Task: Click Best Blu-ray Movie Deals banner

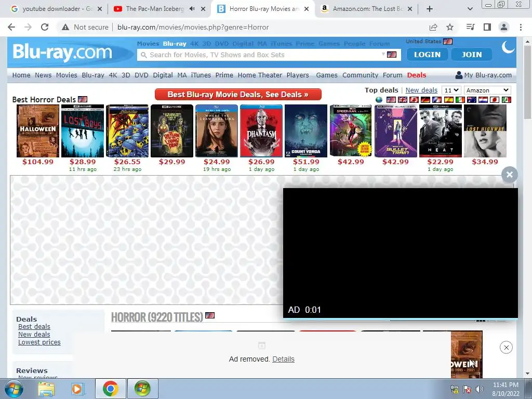Action: pyautogui.click(x=238, y=95)
